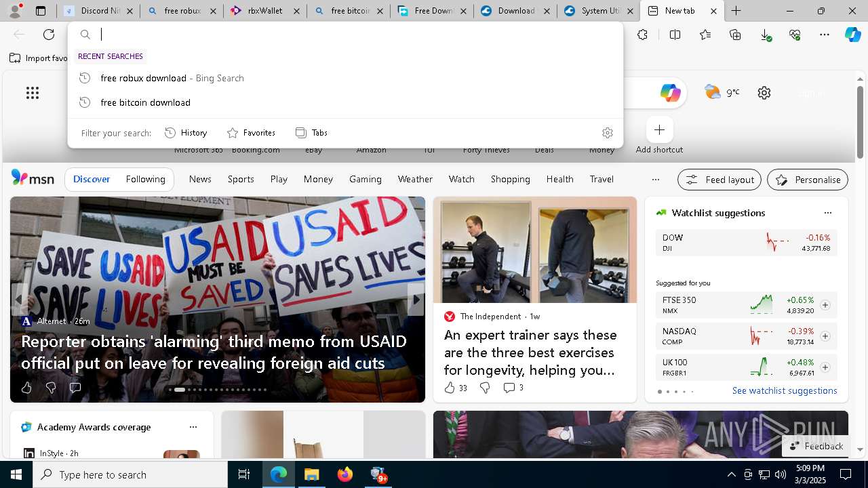Switch to System Utilities tab
This screenshot has height=488, width=868.
click(599, 11)
